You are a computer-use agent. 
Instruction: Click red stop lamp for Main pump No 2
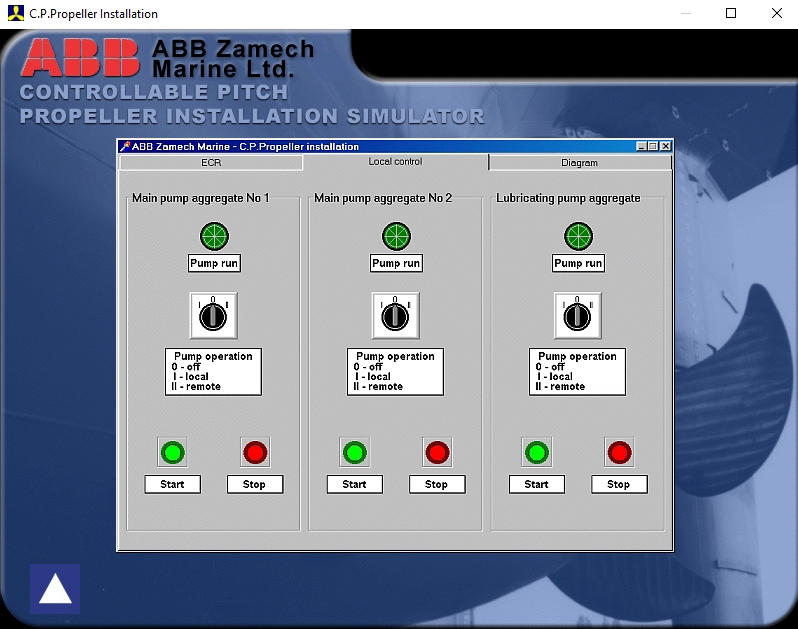437,452
